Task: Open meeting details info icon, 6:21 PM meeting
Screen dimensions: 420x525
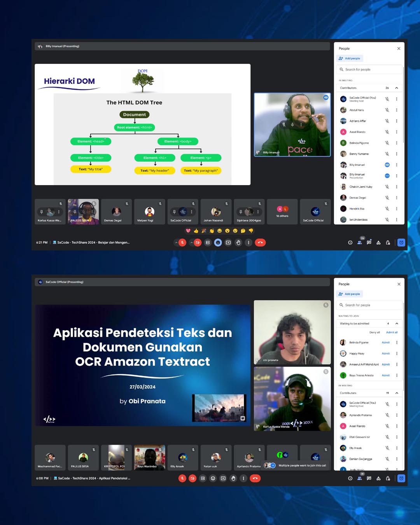Action: pos(350,243)
